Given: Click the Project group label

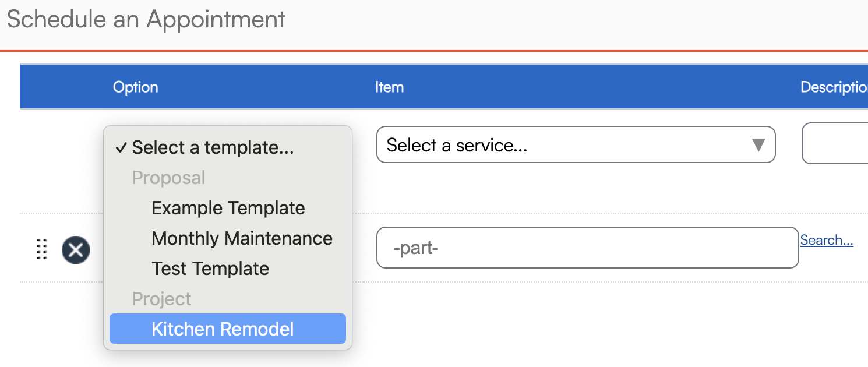Looking at the screenshot, I should (x=161, y=299).
